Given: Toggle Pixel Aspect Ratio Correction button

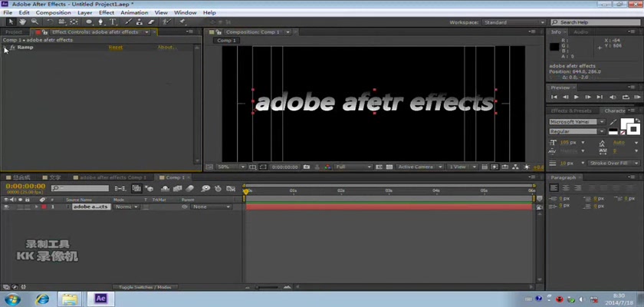Looking at the screenshot, I should tap(485, 167).
